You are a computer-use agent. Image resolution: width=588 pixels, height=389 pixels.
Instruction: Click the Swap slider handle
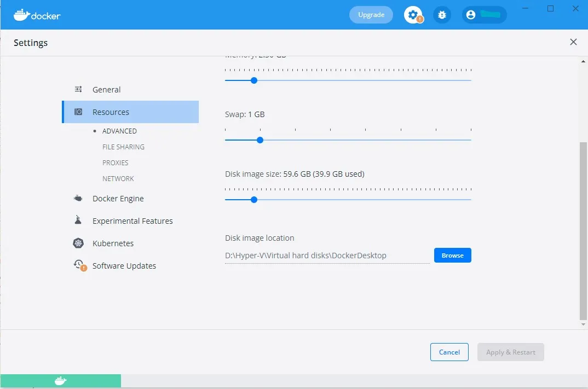(x=260, y=140)
